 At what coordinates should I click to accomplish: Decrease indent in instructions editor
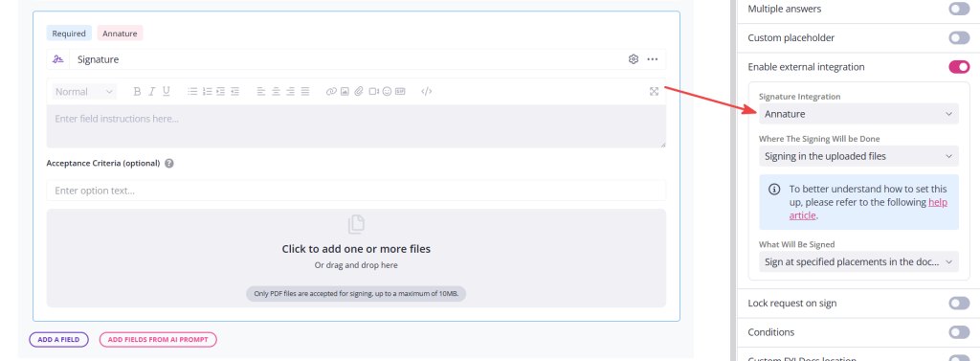(235, 91)
